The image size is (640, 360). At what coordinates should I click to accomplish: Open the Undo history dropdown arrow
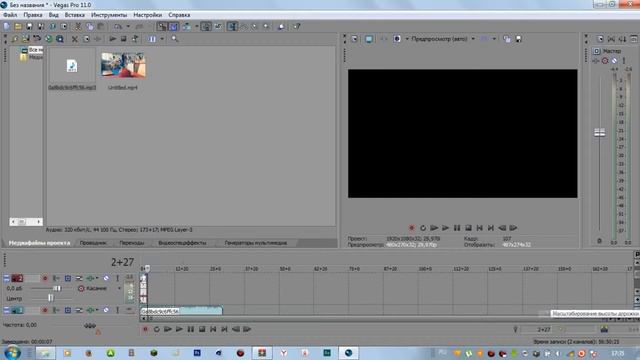point(128,27)
